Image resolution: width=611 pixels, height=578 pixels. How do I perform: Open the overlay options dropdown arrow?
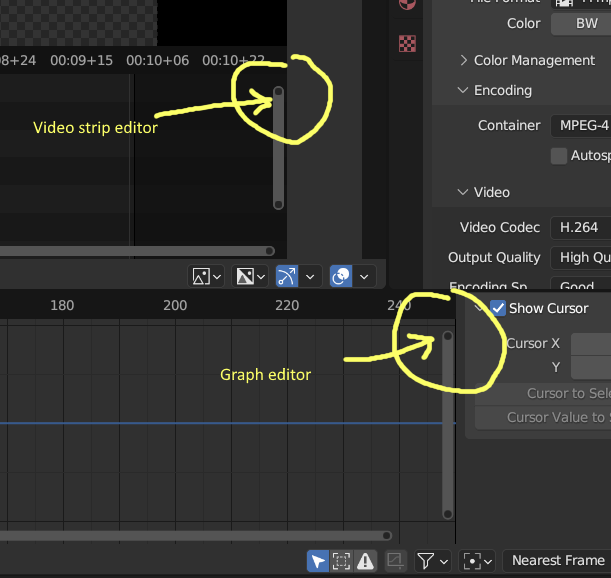pos(364,277)
